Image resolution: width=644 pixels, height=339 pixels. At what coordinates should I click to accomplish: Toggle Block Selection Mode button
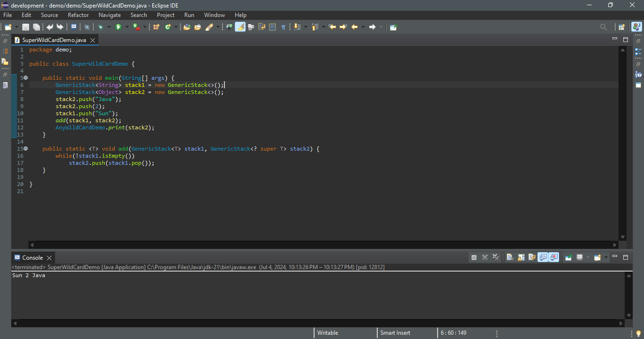coord(272,27)
